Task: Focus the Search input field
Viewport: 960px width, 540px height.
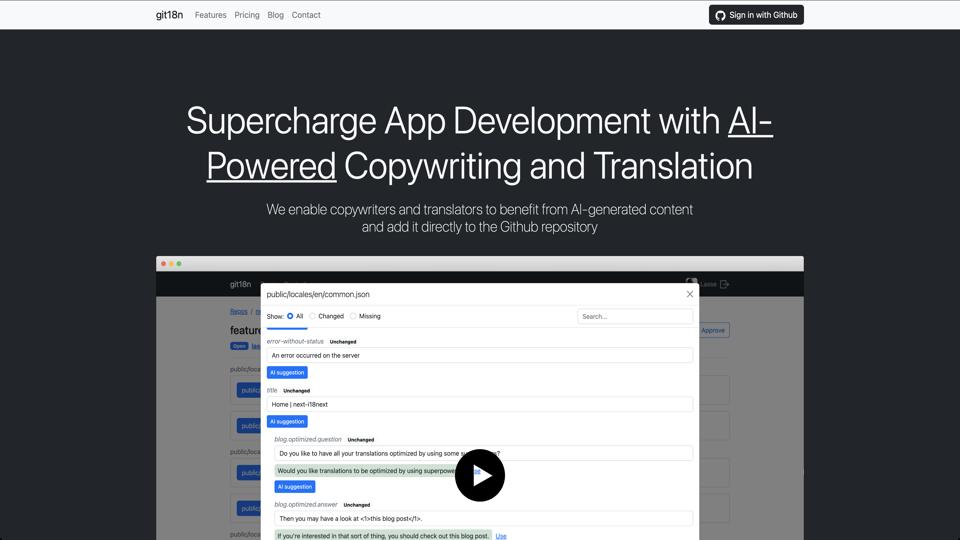Action: click(635, 316)
